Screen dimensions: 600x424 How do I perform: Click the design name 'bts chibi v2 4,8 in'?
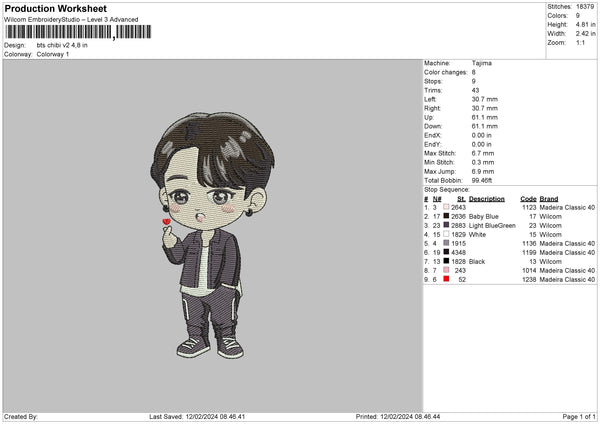(62, 45)
